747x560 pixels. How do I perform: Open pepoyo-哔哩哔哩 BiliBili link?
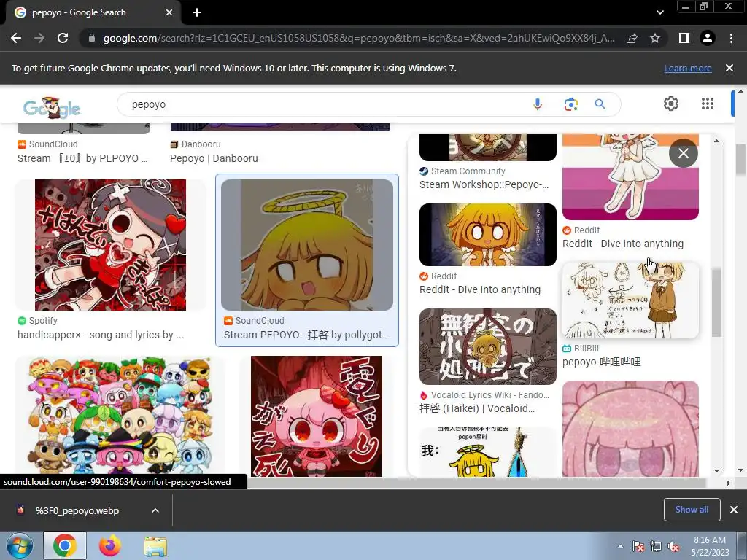tap(601, 362)
